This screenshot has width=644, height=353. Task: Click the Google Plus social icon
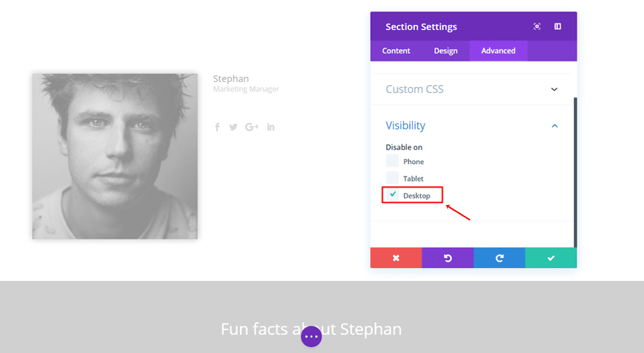point(252,127)
